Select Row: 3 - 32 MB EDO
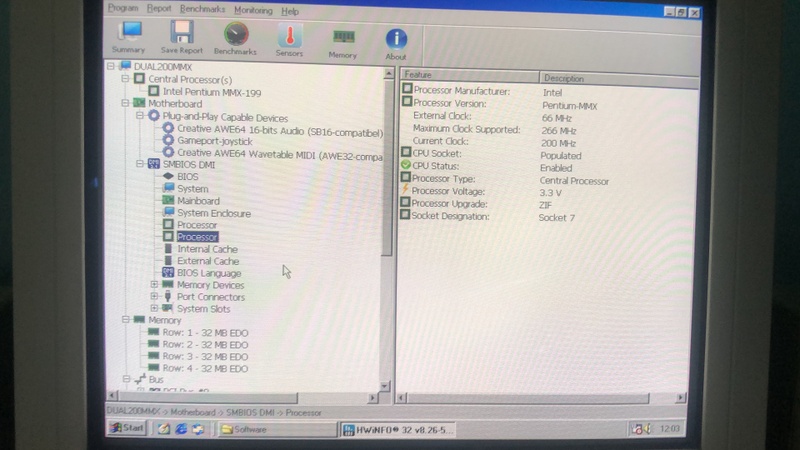Screen dimensions: 800x450 (205, 357)
